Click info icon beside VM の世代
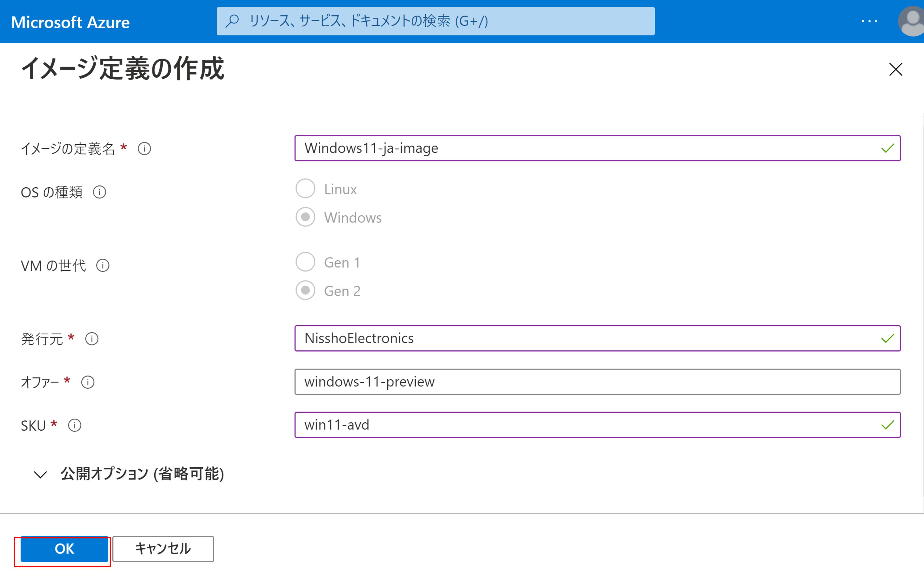The image size is (924, 584). click(x=102, y=265)
